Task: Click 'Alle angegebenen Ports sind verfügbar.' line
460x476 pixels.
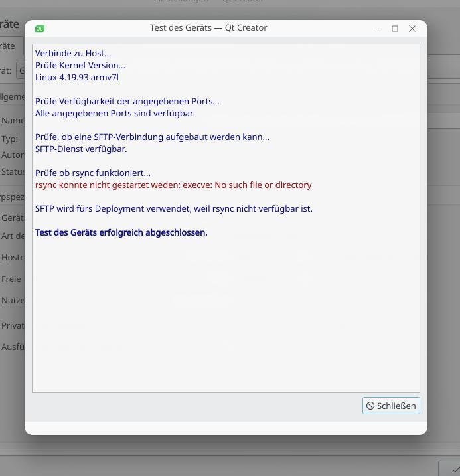Action: coord(115,113)
